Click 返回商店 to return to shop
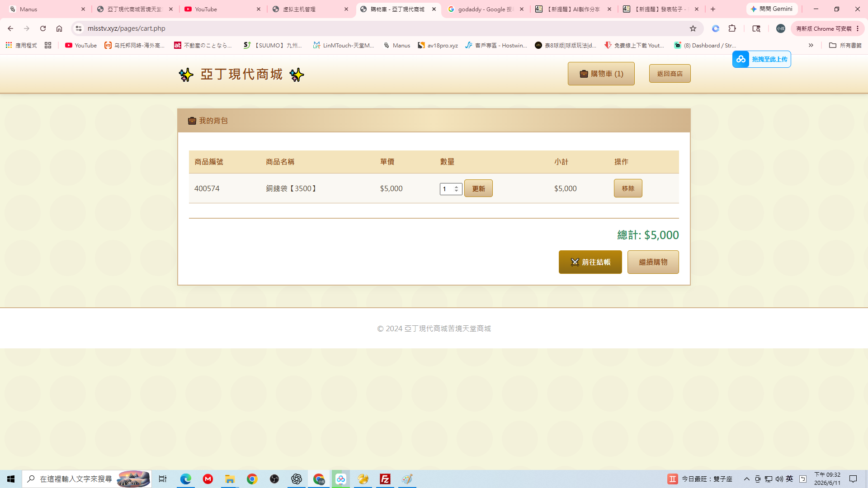Screen dimensions: 868x488 pyautogui.click(x=670, y=74)
